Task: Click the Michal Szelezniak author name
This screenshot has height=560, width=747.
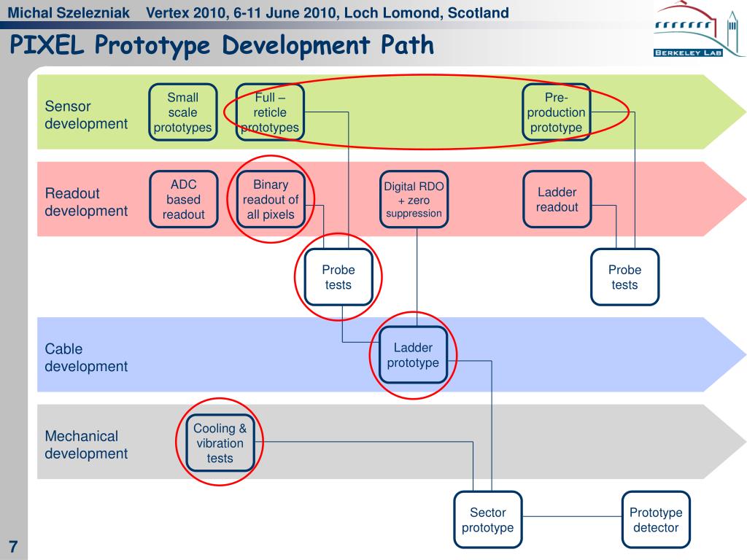Action: click(x=69, y=13)
